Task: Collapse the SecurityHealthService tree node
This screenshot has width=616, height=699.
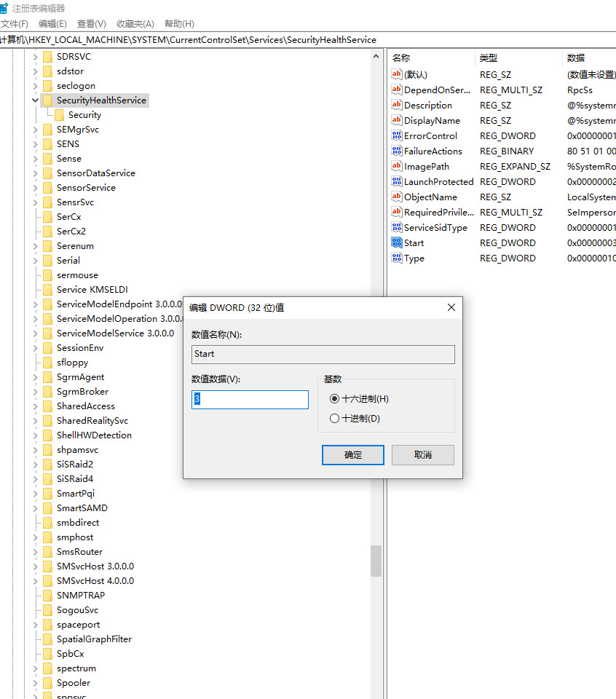Action: pos(35,100)
